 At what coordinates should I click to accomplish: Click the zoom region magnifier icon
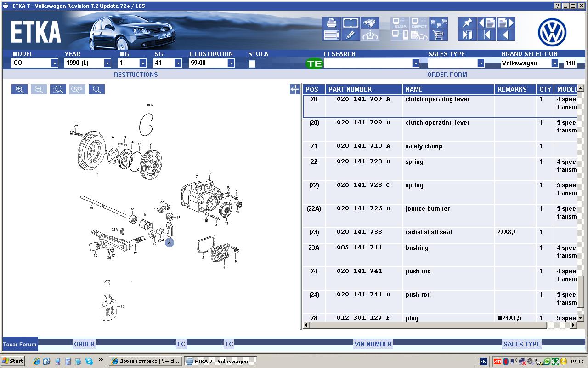[58, 89]
